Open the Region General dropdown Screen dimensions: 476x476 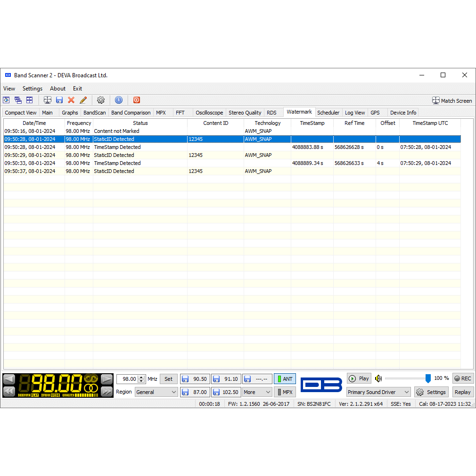(156, 392)
